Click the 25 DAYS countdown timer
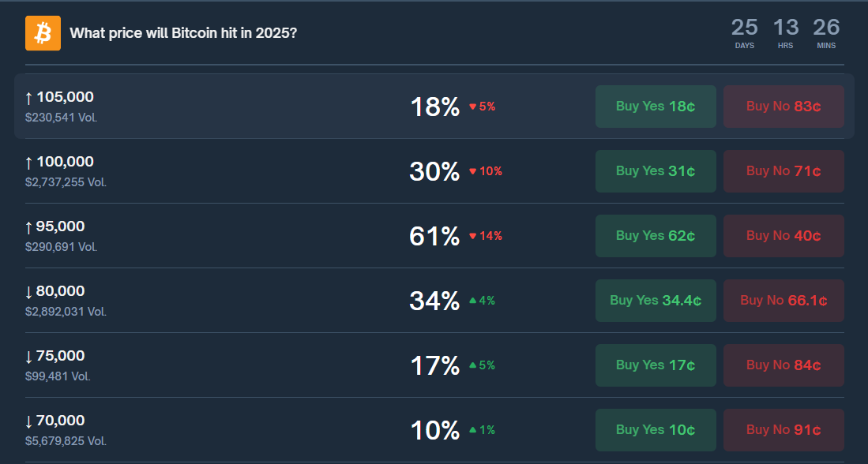 point(744,33)
